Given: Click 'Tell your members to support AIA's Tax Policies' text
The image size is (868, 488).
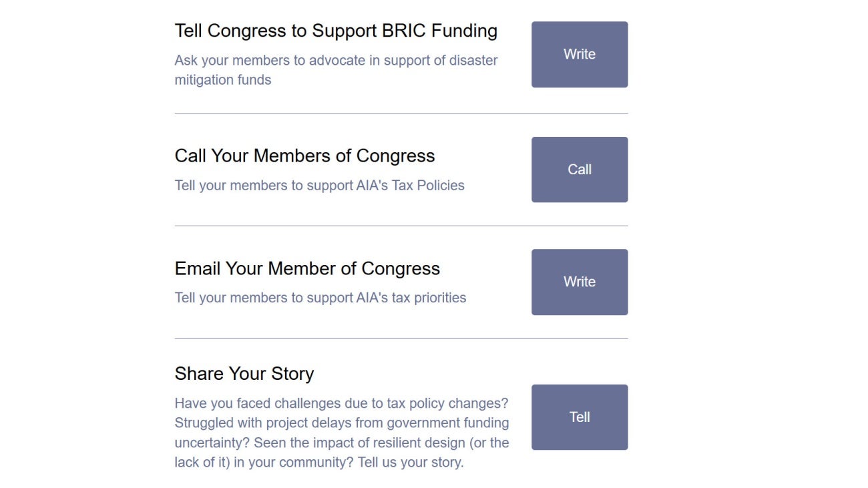Looking at the screenshot, I should (319, 186).
